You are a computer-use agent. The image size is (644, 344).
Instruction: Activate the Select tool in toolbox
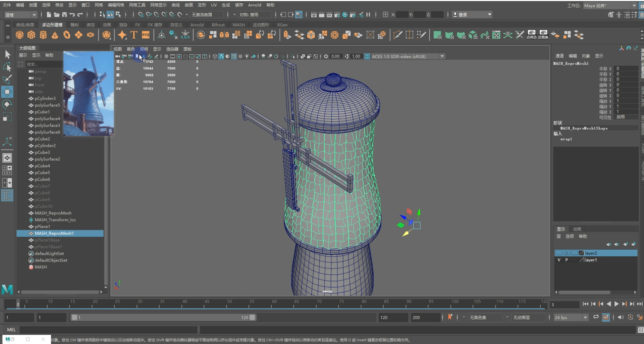click(x=7, y=54)
